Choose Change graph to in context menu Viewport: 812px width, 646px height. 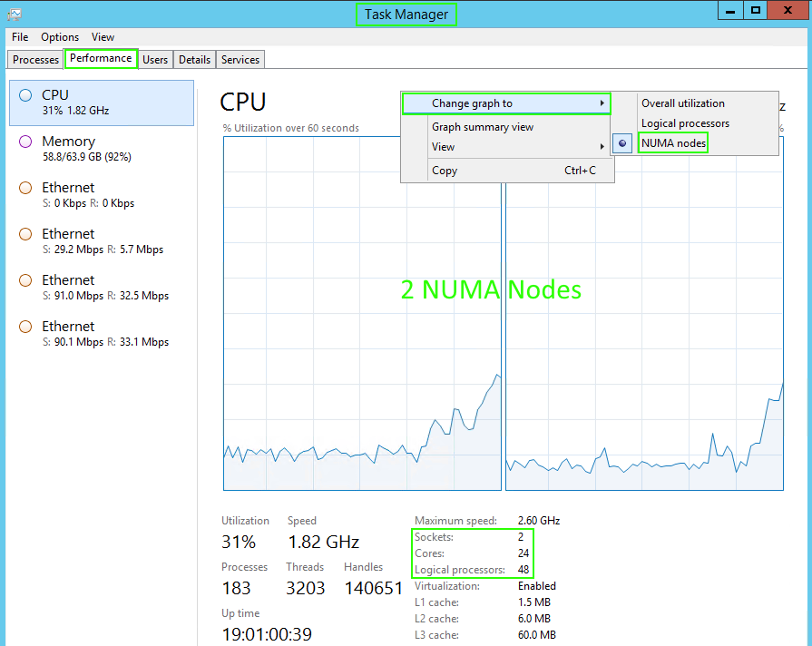coord(506,103)
